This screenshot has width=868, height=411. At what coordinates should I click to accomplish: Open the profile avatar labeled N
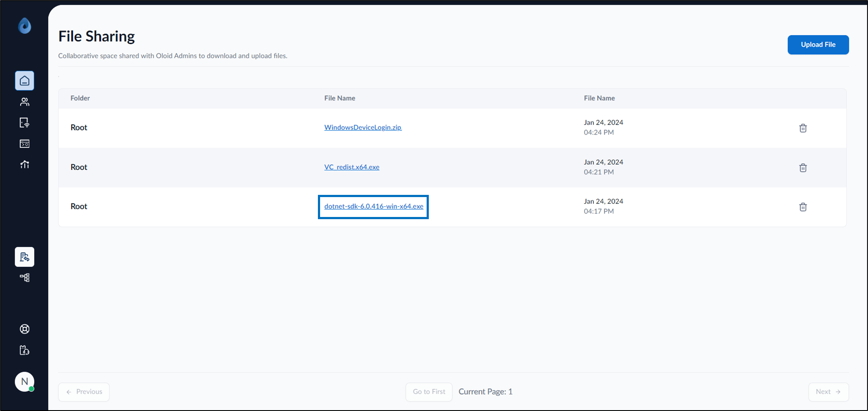tap(25, 382)
